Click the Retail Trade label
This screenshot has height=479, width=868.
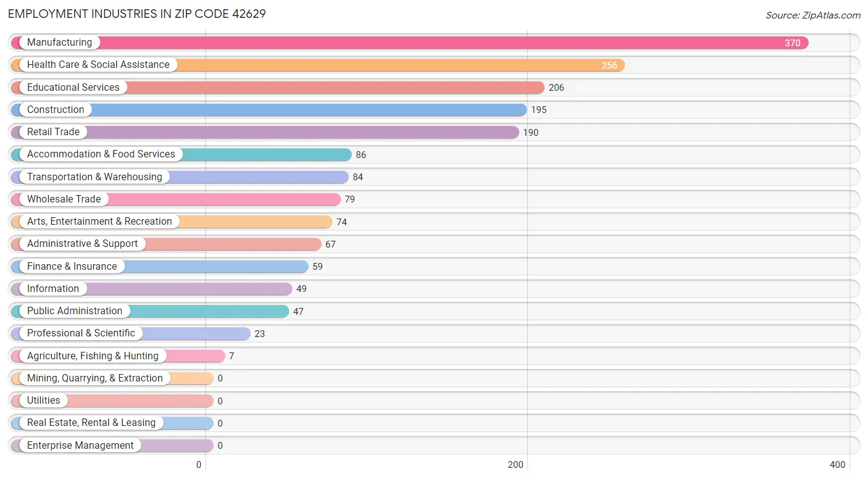[53, 132]
